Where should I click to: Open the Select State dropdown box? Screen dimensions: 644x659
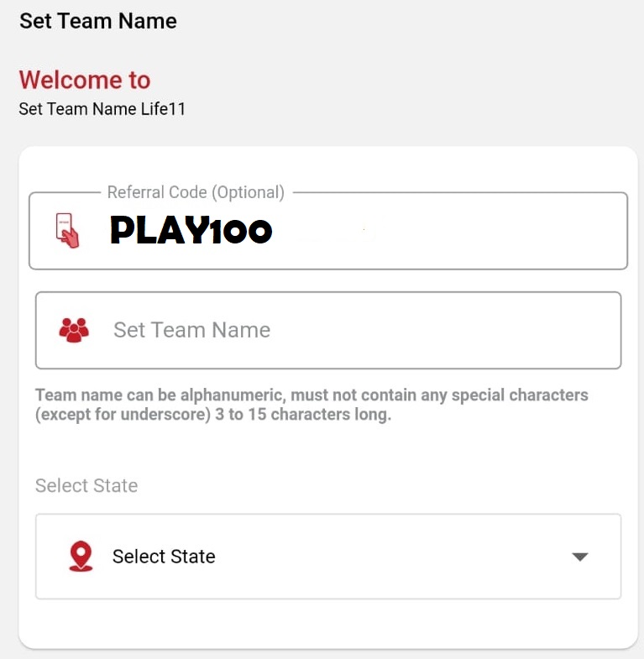(328, 557)
